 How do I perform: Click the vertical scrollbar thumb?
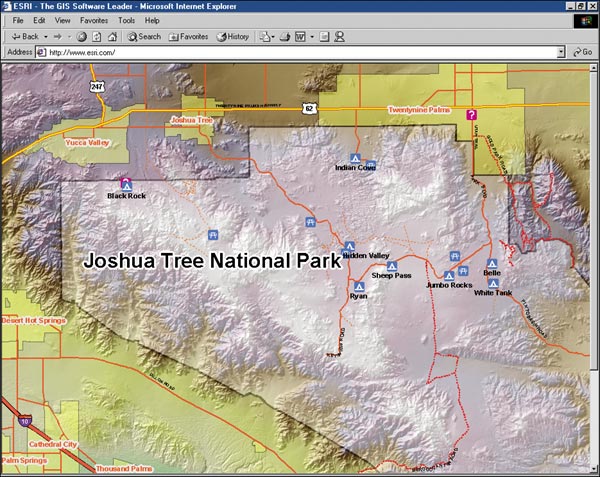pos(593,221)
